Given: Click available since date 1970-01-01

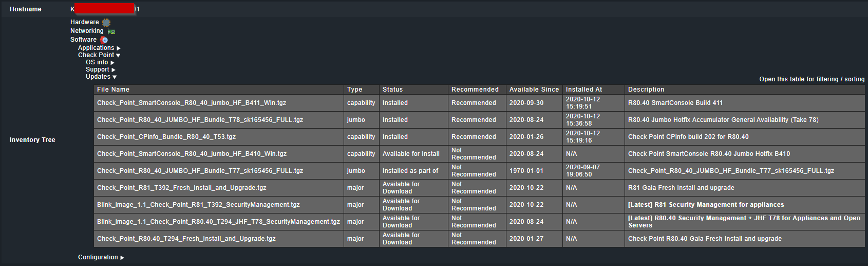Looking at the screenshot, I should [526, 171].
